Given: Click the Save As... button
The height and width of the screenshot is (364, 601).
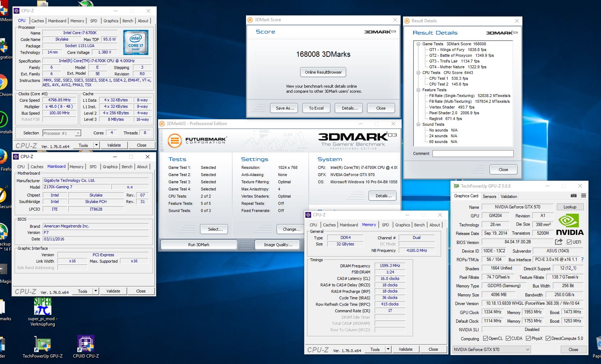Looking at the screenshot, I should (x=285, y=108).
